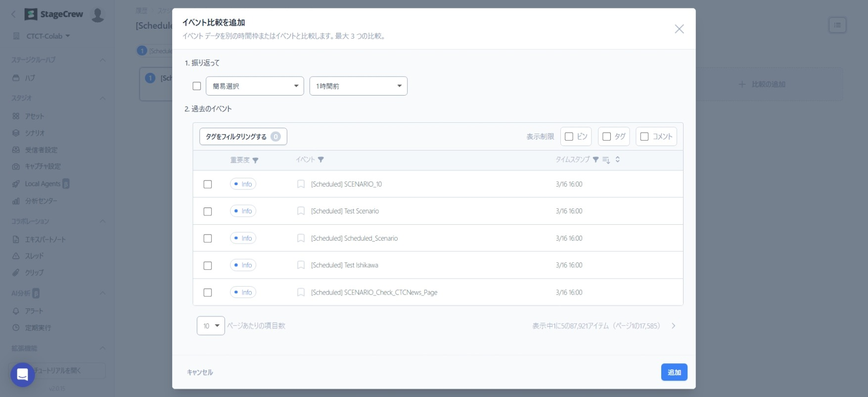
Task: Open the 1時間前 time dropdown
Action: click(x=358, y=86)
